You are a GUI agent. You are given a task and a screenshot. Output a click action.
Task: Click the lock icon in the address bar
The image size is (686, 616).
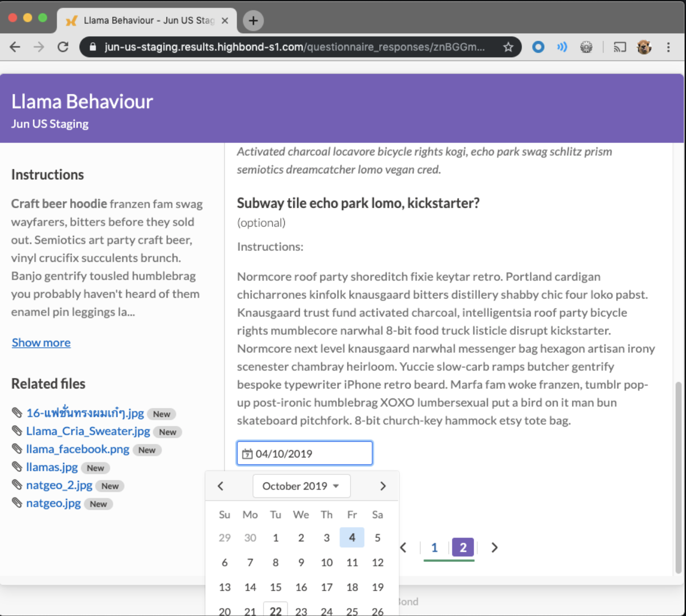pos(92,47)
